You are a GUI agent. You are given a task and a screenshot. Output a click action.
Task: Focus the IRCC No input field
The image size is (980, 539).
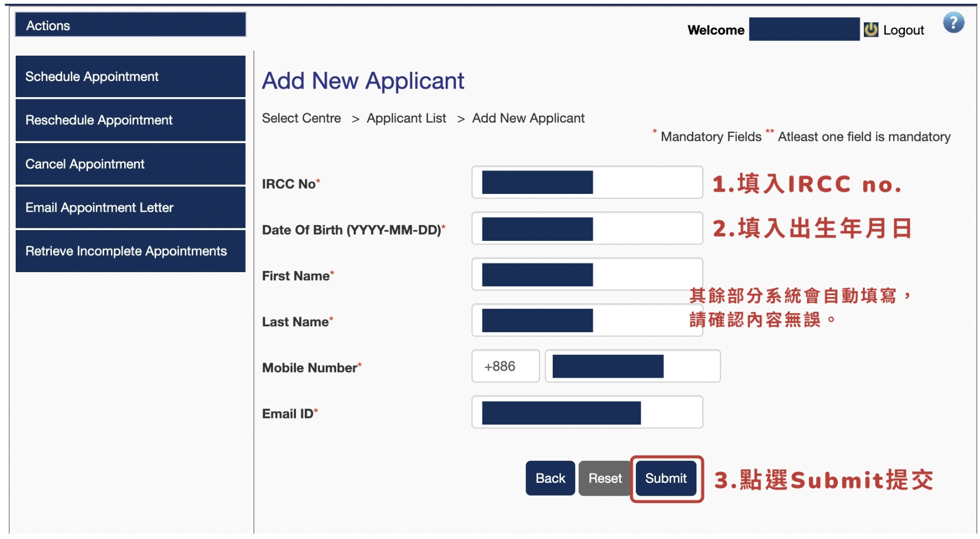pyautogui.click(x=587, y=183)
